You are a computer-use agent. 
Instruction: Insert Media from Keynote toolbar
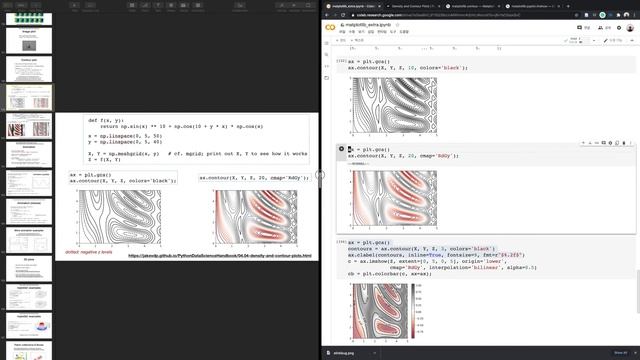pyautogui.click(x=184, y=6)
